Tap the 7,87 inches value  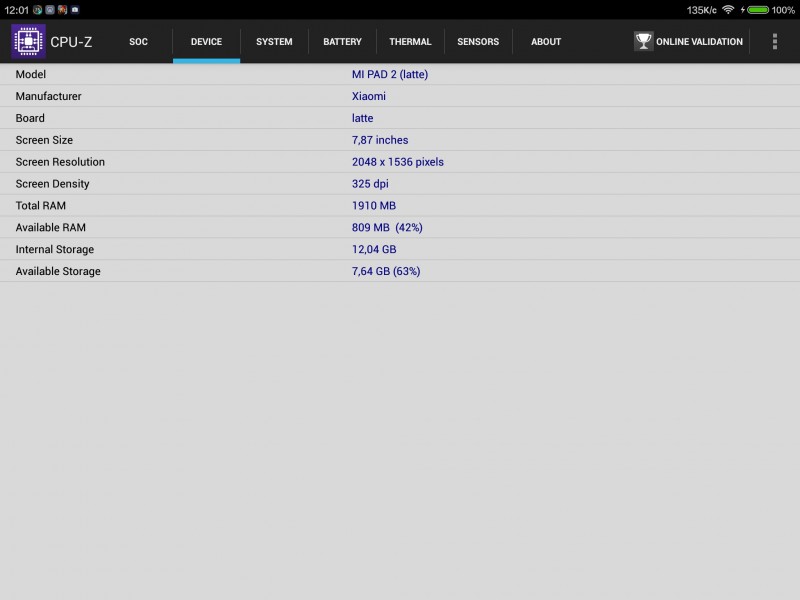(380, 140)
